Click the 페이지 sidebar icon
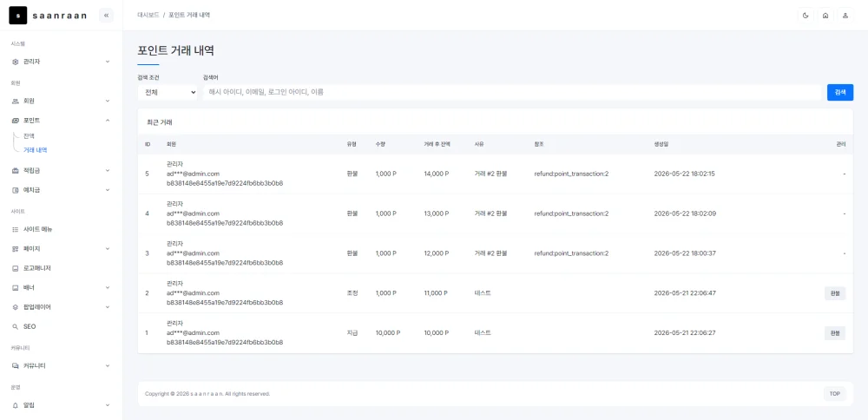The width and height of the screenshot is (868, 420). (16, 249)
